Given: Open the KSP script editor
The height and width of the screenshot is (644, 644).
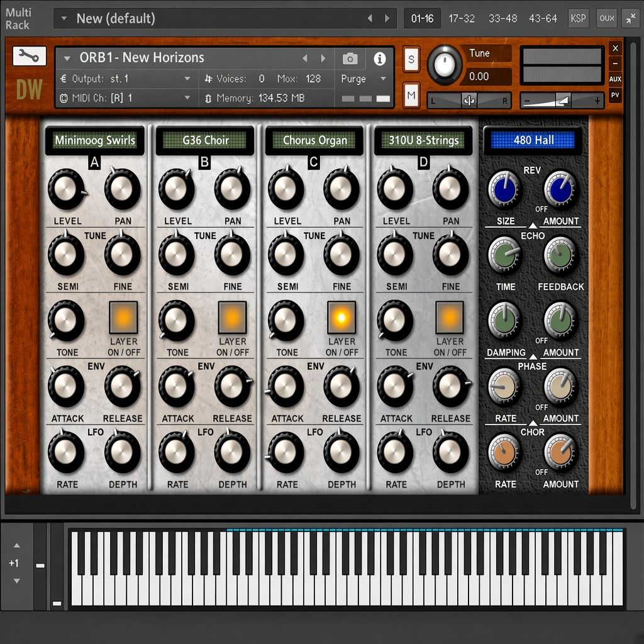Looking at the screenshot, I should coord(578,18).
